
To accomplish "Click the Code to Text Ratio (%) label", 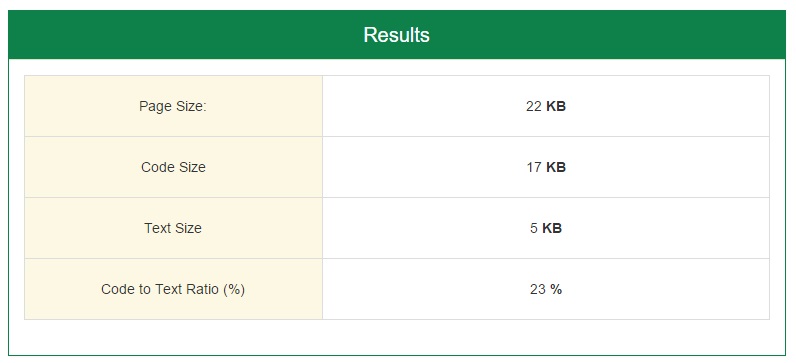I will click(x=173, y=289).
